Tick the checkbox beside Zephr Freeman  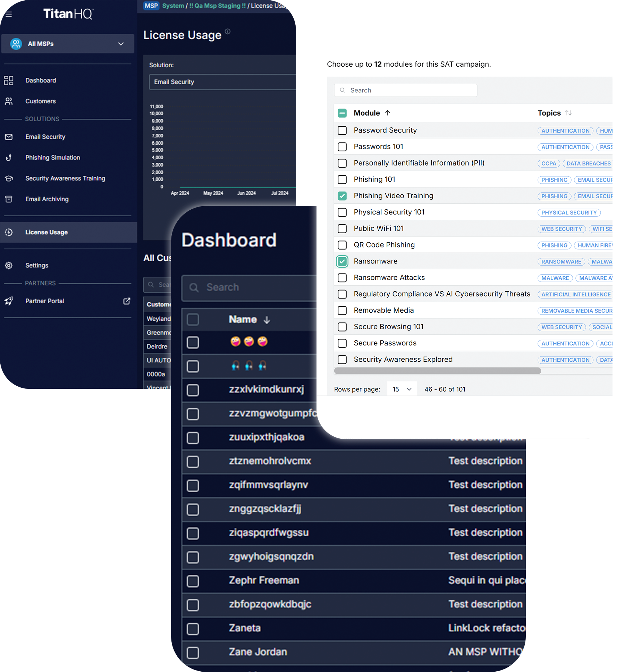pyautogui.click(x=193, y=581)
